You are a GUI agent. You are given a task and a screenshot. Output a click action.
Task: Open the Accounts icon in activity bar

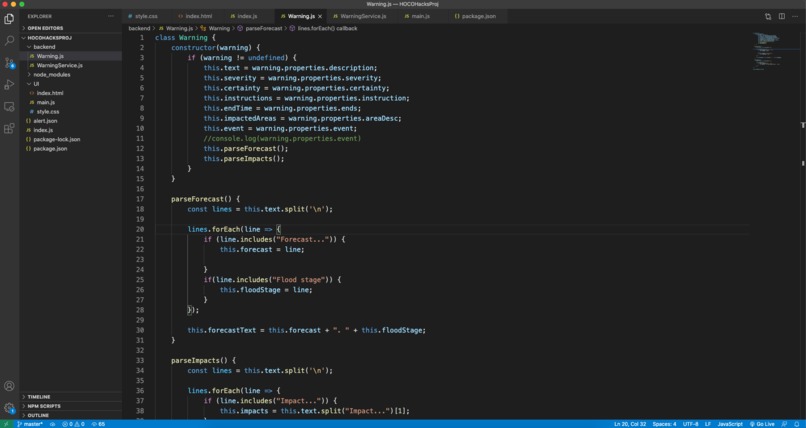pyautogui.click(x=9, y=386)
